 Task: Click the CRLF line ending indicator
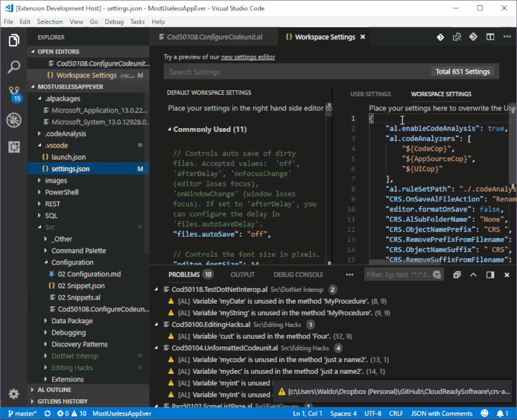tap(396, 413)
